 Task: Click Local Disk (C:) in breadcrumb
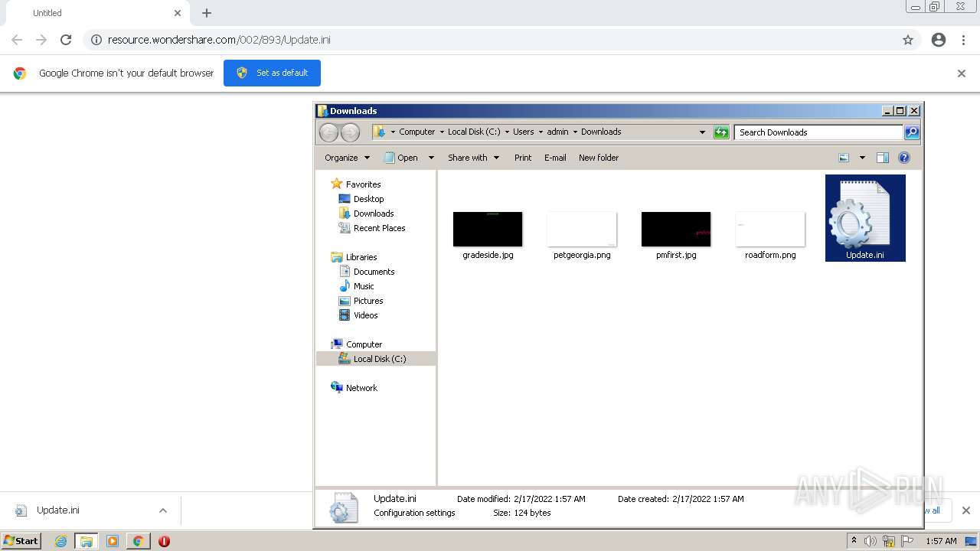(474, 132)
